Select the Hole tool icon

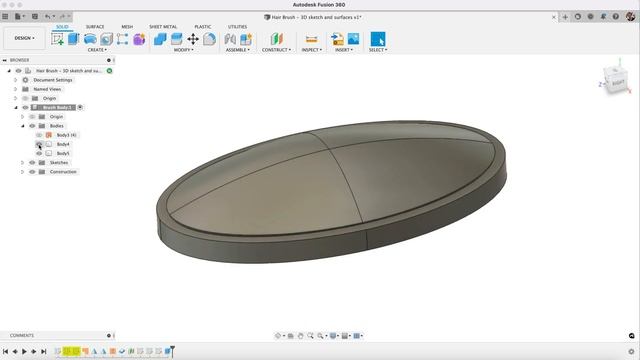107,39
